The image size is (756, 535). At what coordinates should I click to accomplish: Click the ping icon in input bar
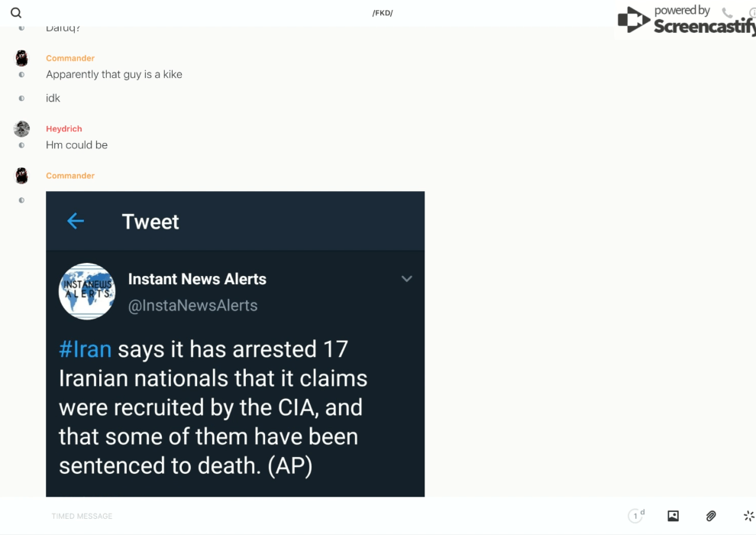click(x=748, y=516)
